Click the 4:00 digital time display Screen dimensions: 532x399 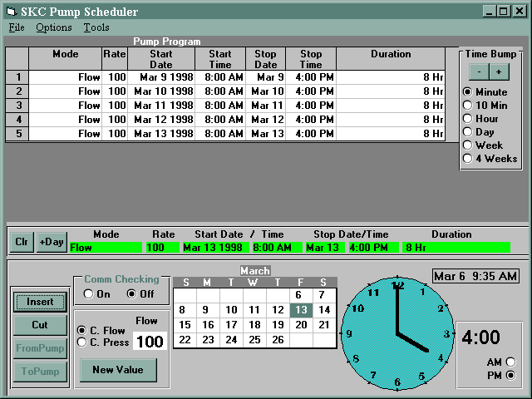coord(481,337)
